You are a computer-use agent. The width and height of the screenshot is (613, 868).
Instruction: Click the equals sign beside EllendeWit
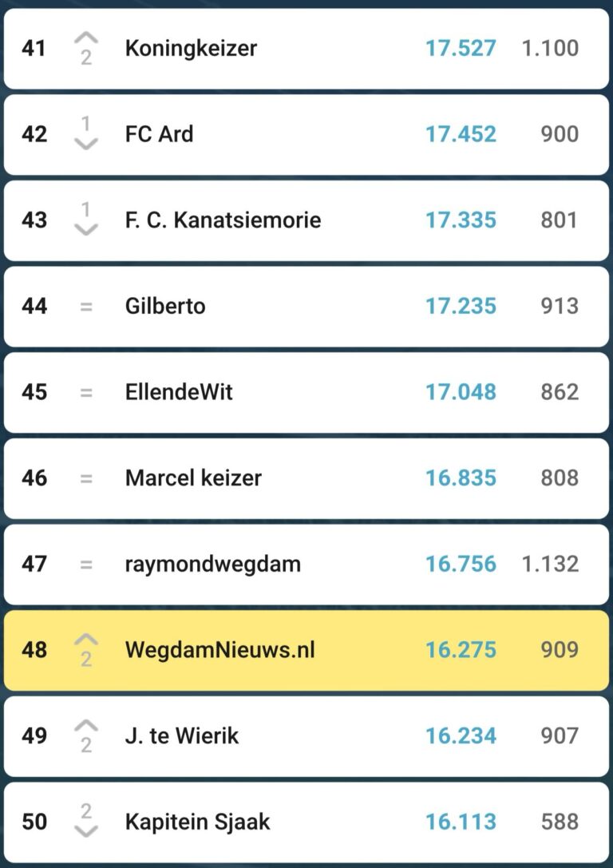pos(86,393)
